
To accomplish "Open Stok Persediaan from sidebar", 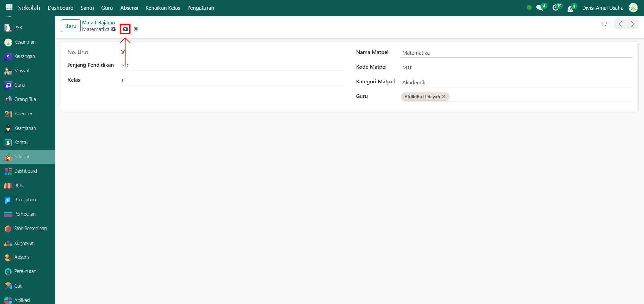I will click(x=30, y=229).
